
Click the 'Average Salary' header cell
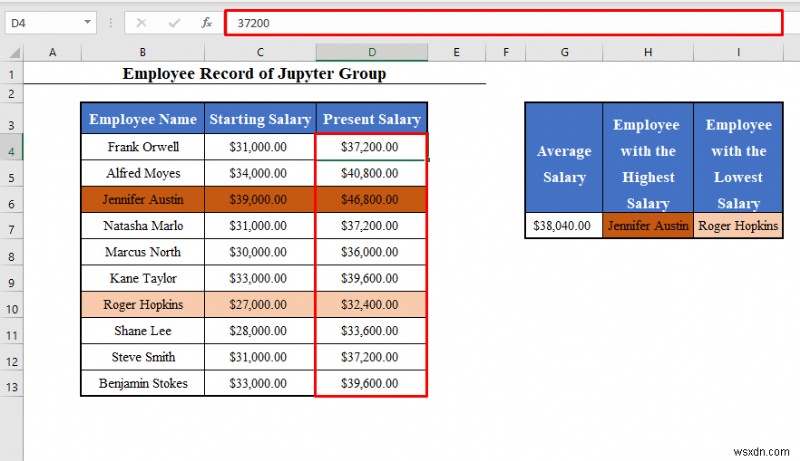[564, 158]
